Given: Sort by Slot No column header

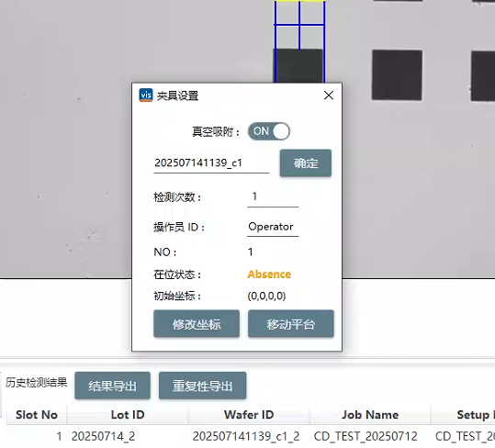Looking at the screenshot, I should 37,415.
